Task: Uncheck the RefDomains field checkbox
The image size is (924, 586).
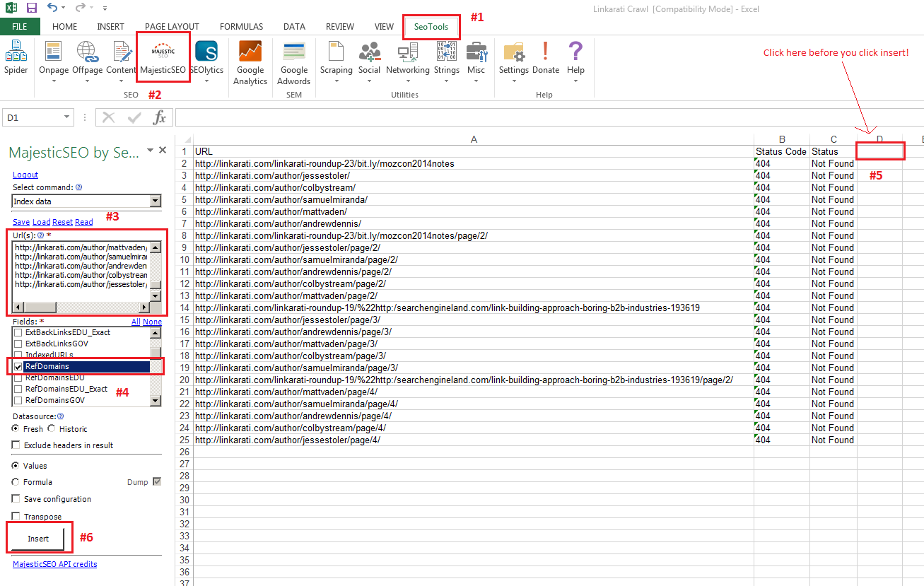Action: tap(18, 367)
